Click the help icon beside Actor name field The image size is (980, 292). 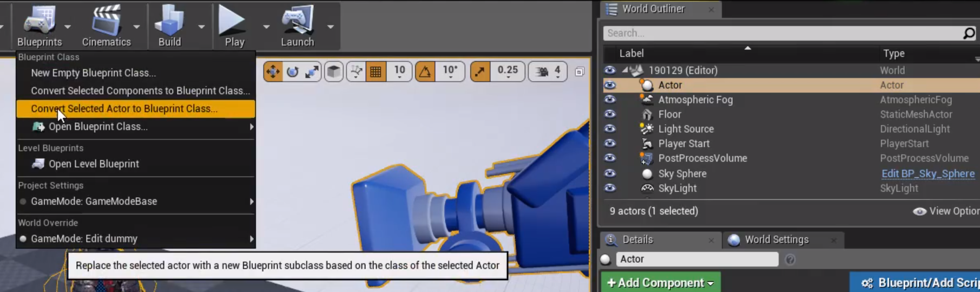(790, 259)
